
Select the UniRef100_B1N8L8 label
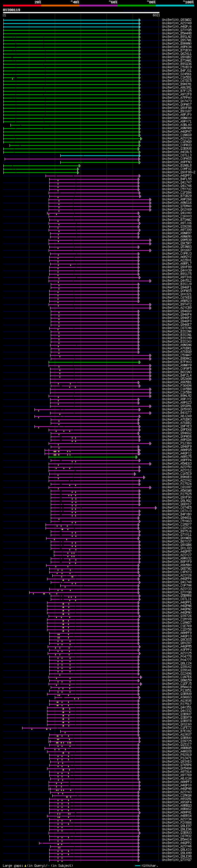tap(177, 165)
